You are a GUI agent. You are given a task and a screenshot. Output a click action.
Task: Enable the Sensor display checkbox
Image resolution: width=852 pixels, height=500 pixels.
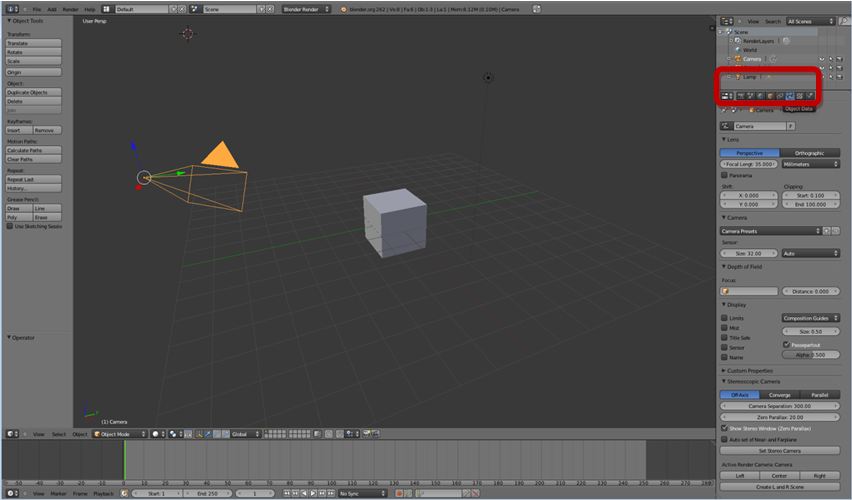coord(724,347)
